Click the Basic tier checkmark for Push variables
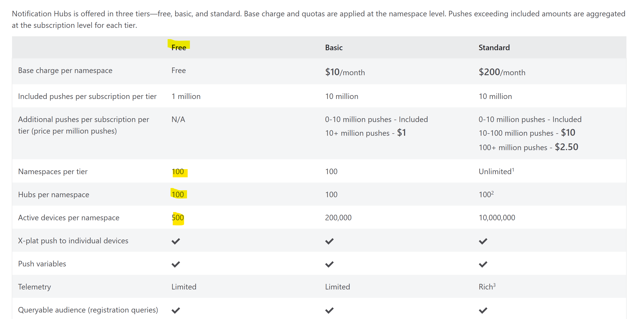Image resolution: width=644 pixels, height=319 pixels. pyautogui.click(x=329, y=264)
